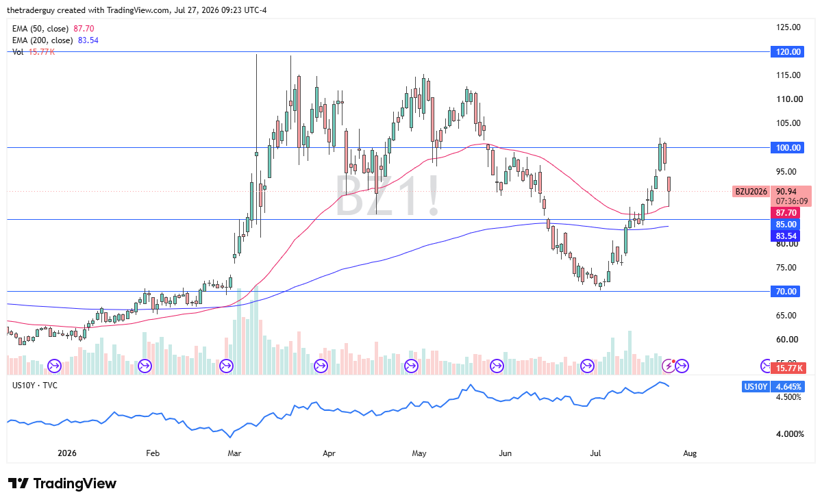The height and width of the screenshot is (504, 822).
Task: Select the red 87.70 EMA tag on price axis
Action: click(785, 213)
